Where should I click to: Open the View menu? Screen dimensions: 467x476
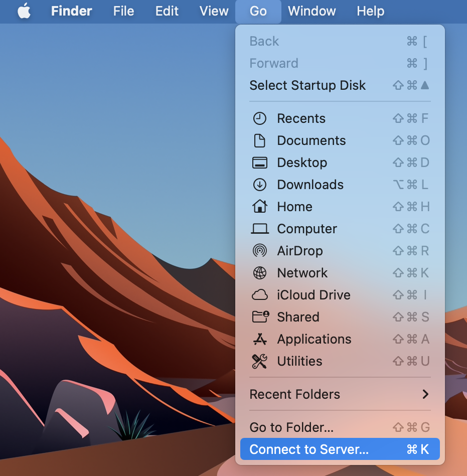tap(214, 11)
